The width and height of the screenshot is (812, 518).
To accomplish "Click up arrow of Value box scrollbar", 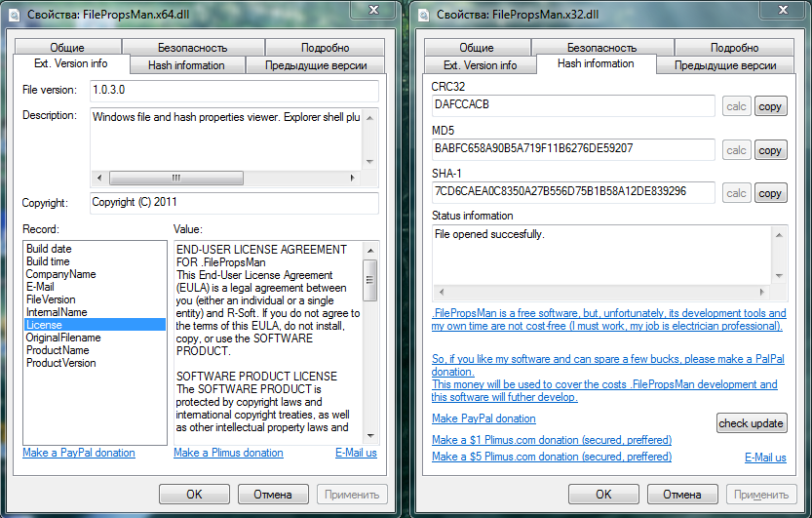I will [370, 250].
